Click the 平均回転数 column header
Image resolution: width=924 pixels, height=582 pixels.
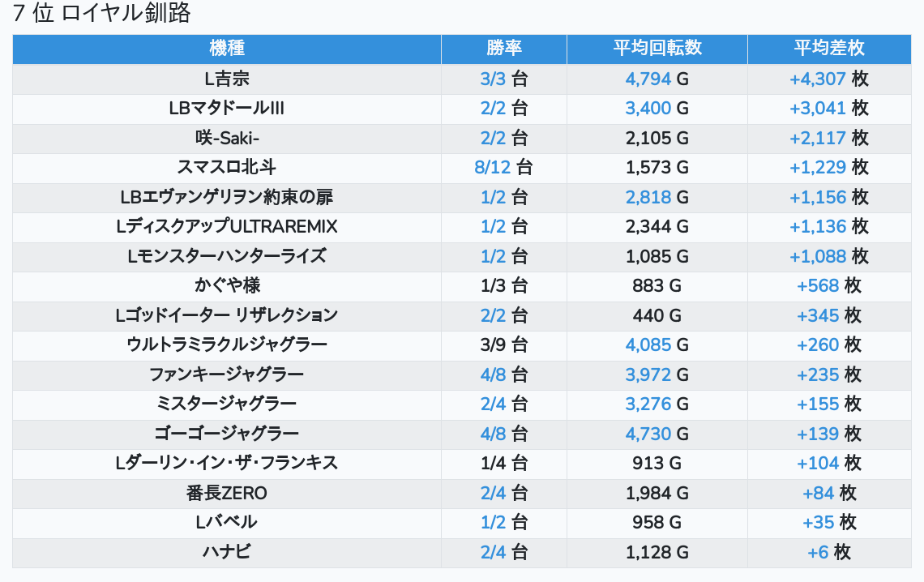(x=657, y=49)
